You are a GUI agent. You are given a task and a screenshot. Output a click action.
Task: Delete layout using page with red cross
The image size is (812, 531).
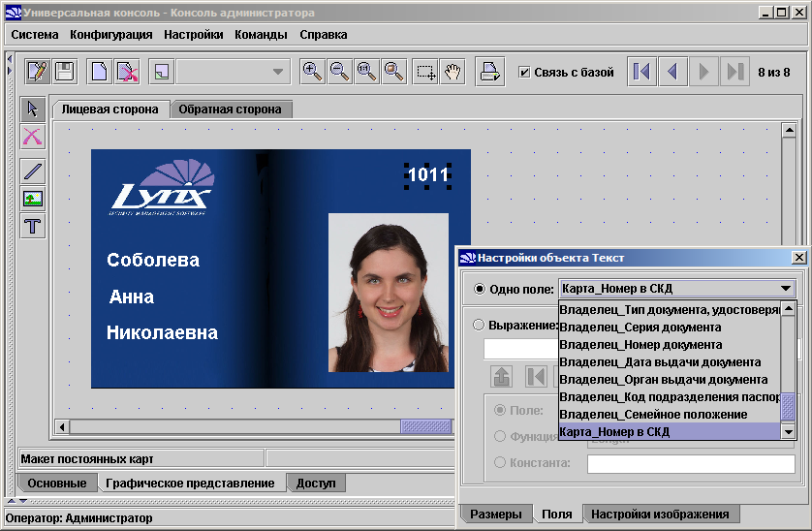coord(127,72)
